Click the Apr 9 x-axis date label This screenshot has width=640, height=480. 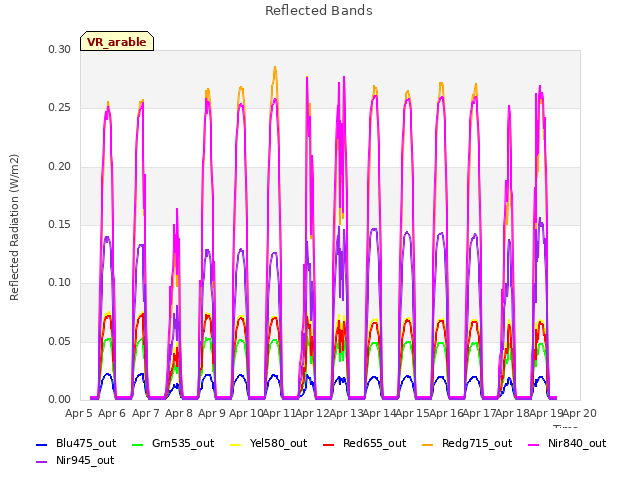click(x=212, y=413)
